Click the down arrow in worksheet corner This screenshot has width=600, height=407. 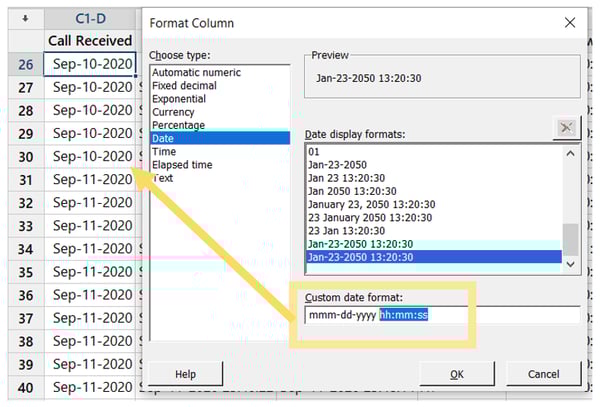point(24,17)
